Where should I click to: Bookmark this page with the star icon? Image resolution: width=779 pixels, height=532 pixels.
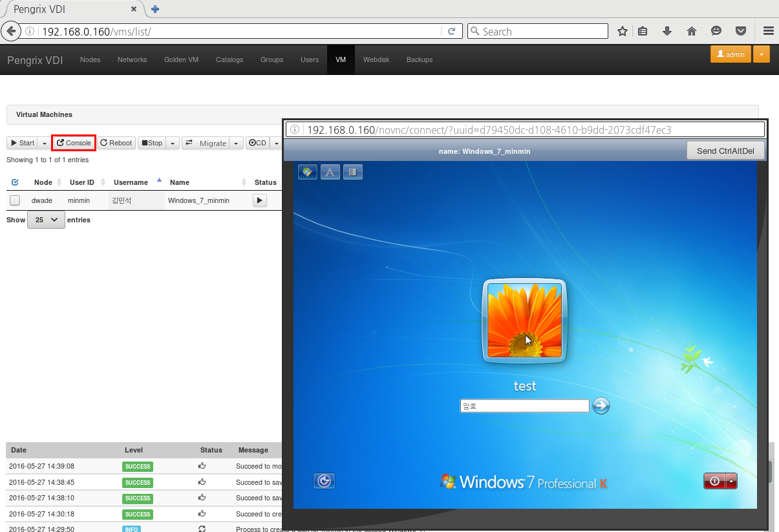coord(622,31)
